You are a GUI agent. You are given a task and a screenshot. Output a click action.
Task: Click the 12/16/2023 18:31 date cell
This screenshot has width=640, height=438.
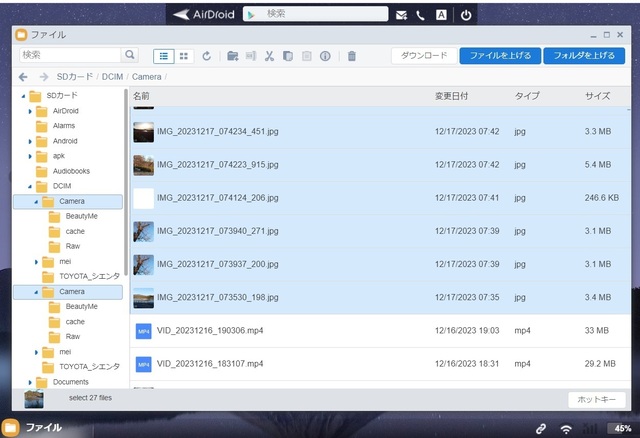[x=467, y=364]
